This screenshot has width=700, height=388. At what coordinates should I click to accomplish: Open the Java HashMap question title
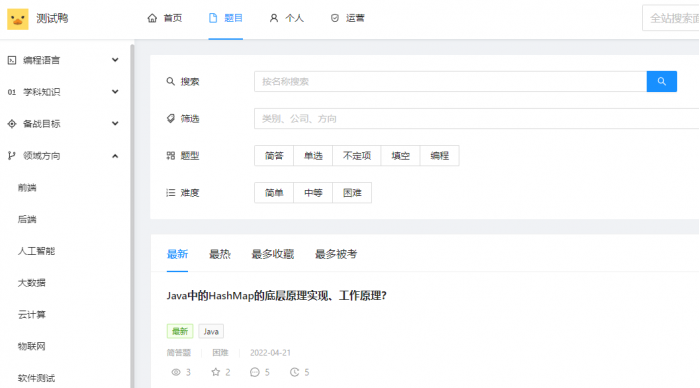tap(276, 296)
